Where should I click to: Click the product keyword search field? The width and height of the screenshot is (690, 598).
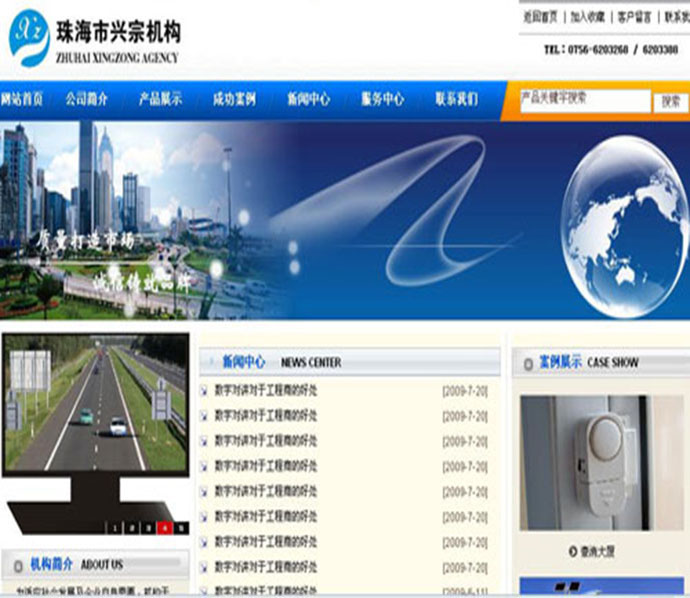[584, 100]
